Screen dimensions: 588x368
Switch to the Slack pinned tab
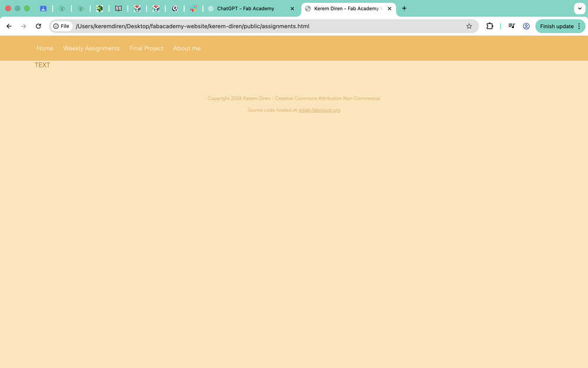pyautogui.click(x=193, y=9)
